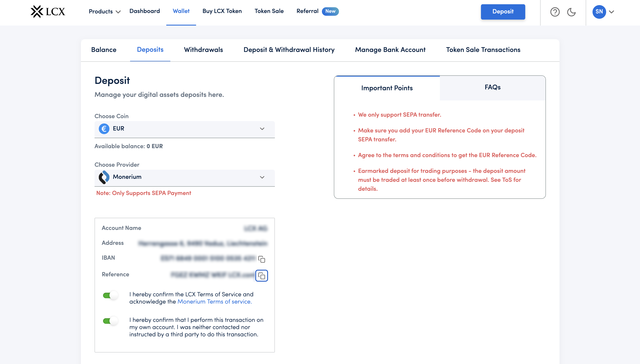The width and height of the screenshot is (640, 364).
Task: Copy the IBAN using its copy icon
Action: [261, 259]
